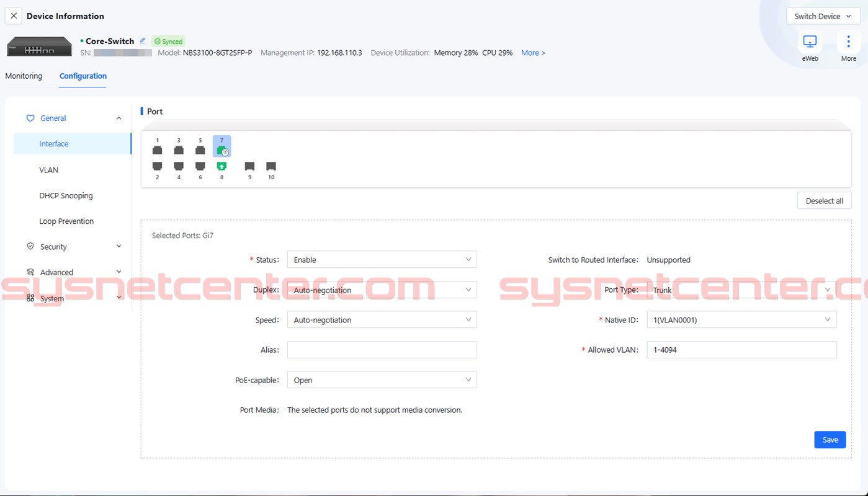Open eWeb monitor icon

click(810, 42)
